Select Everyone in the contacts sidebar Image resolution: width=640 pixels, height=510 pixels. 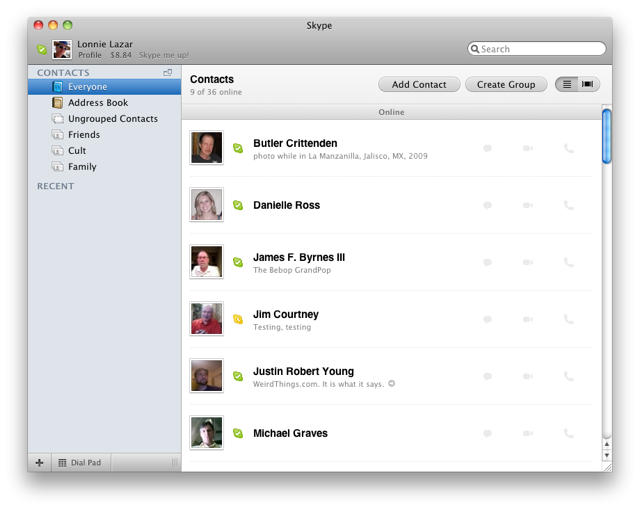pyautogui.click(x=104, y=86)
